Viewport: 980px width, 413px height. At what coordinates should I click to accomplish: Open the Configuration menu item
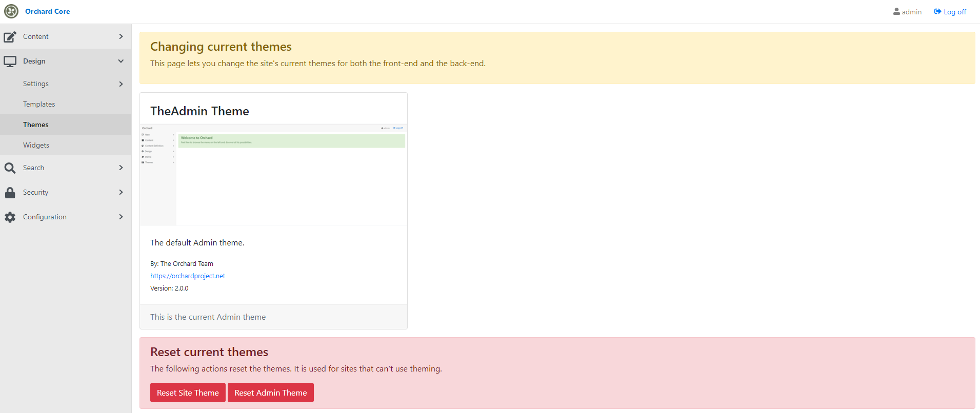[x=66, y=217]
